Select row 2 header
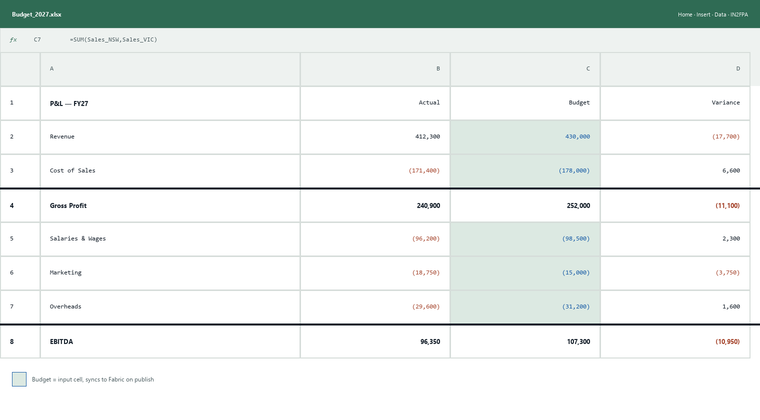 coord(20,137)
